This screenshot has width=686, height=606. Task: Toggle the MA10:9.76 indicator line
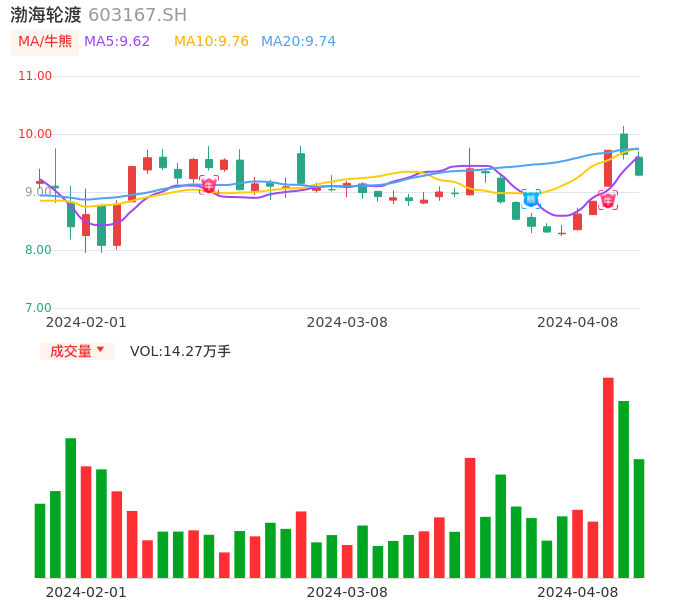[x=211, y=41]
